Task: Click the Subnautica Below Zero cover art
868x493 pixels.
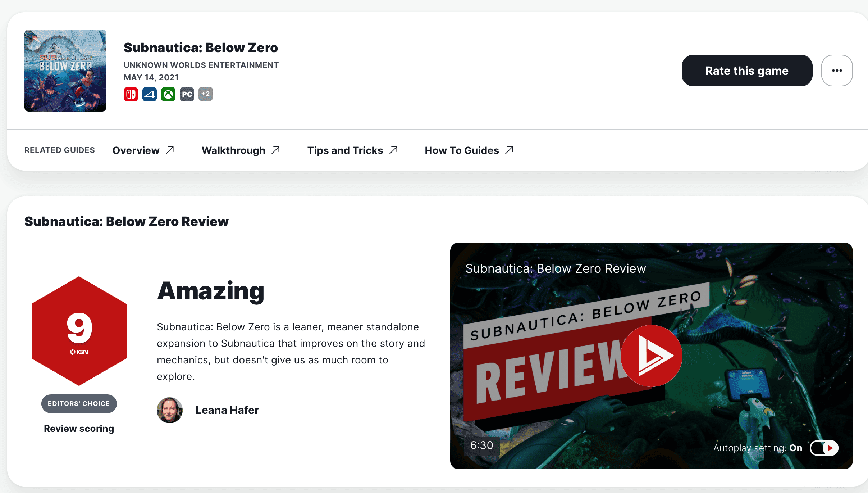Action: point(65,71)
